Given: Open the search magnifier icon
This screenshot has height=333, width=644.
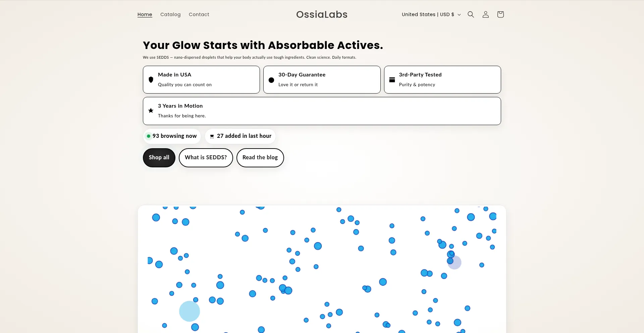Looking at the screenshot, I should (x=471, y=14).
